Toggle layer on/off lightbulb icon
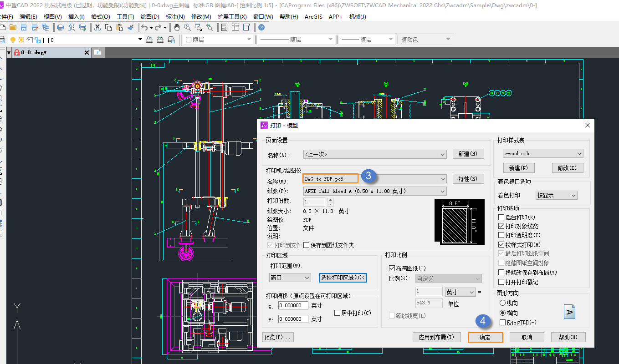The width and height of the screenshot is (619, 364). pos(13,40)
